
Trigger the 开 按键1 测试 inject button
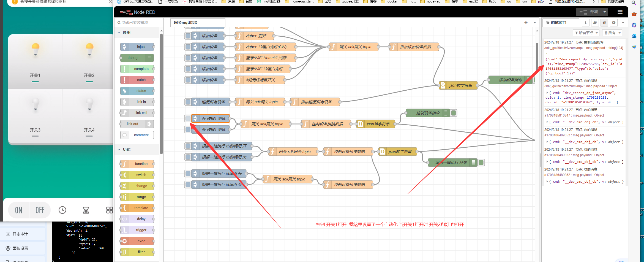click(x=188, y=118)
